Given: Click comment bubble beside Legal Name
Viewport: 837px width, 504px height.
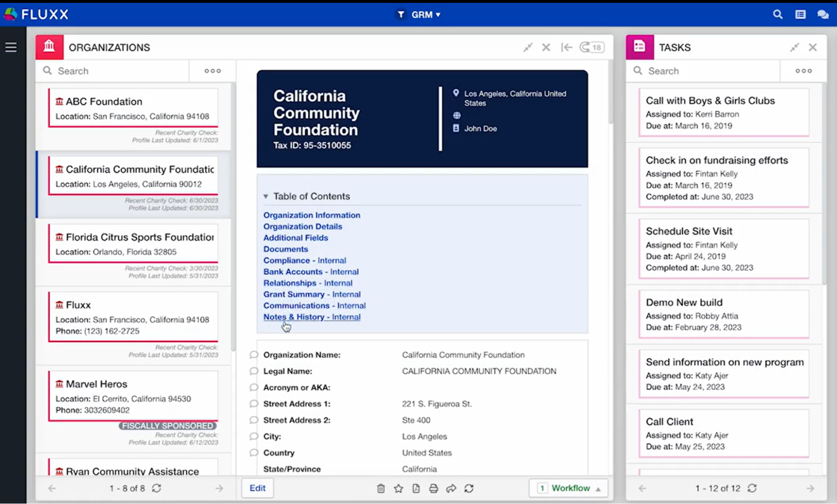Looking at the screenshot, I should point(254,371).
